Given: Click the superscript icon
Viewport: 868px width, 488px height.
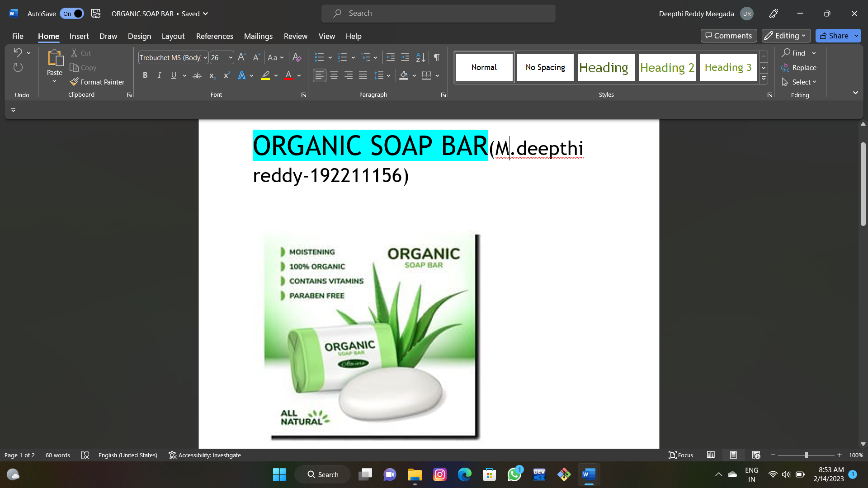Looking at the screenshot, I should click(x=226, y=75).
